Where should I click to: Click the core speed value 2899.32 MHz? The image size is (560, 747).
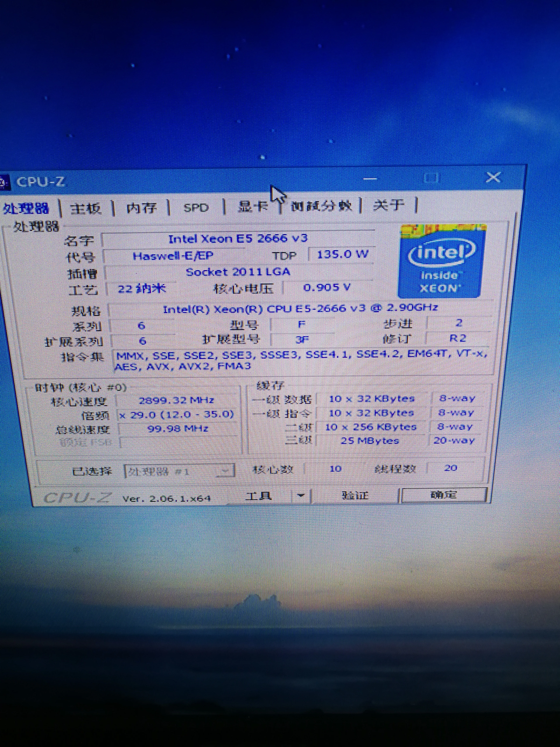coord(177,400)
